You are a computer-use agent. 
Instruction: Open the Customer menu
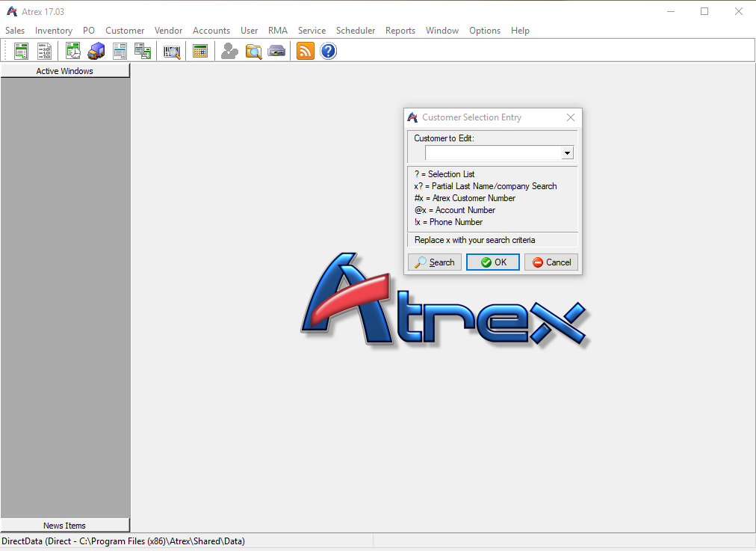tap(125, 31)
